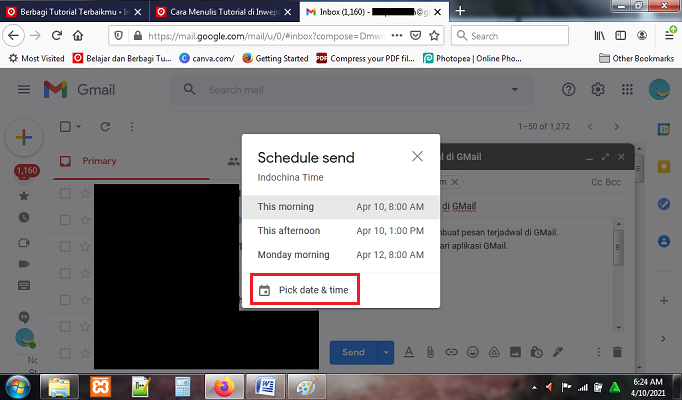Tick the third email row checkbox
The height and width of the screenshot is (400, 682).
[65, 247]
